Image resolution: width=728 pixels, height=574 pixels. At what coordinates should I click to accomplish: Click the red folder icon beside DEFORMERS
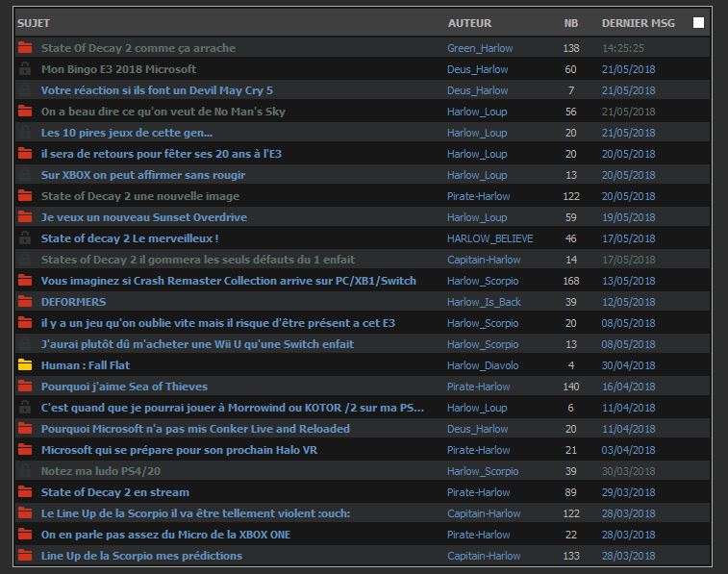click(25, 302)
